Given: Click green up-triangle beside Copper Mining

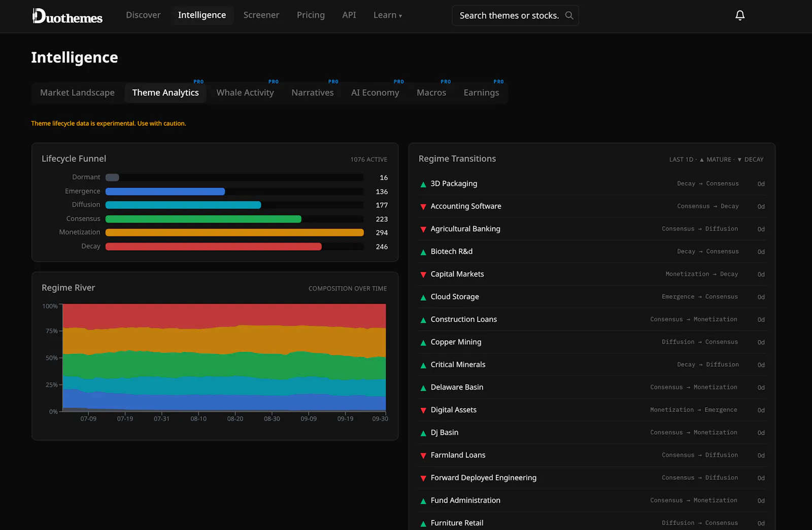Looking at the screenshot, I should (x=423, y=343).
